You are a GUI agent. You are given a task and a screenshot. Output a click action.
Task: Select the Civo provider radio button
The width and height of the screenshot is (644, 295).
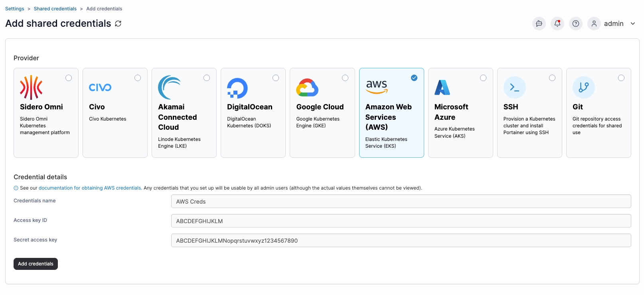[x=138, y=78]
